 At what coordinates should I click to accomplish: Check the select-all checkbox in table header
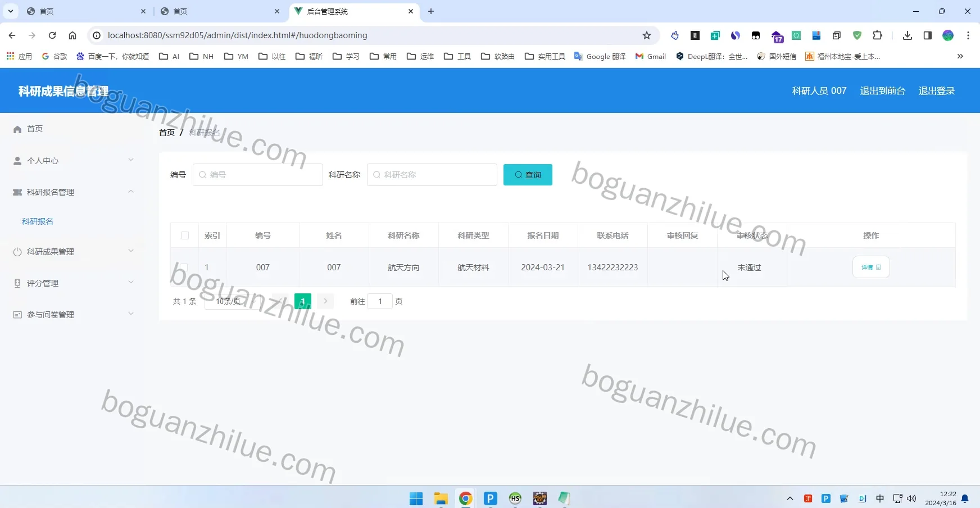(x=185, y=235)
